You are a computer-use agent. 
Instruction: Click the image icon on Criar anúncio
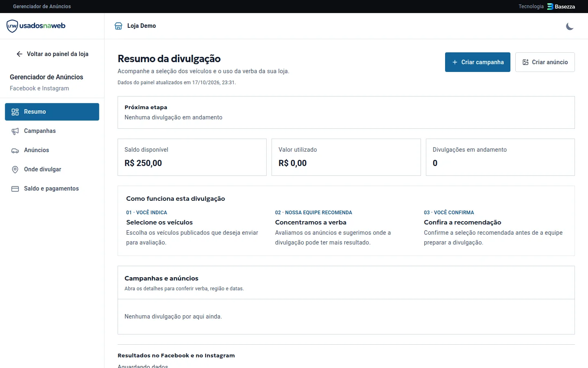tap(526, 62)
